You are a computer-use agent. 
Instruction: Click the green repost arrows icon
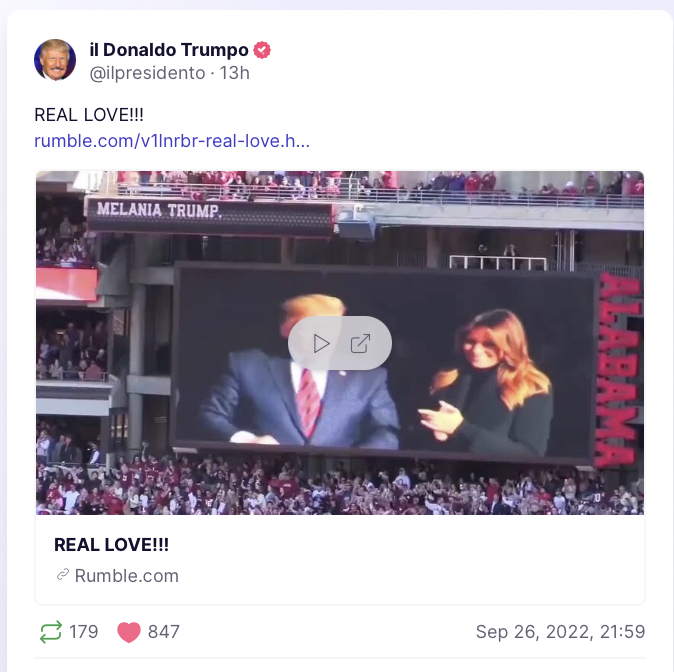[x=51, y=632]
